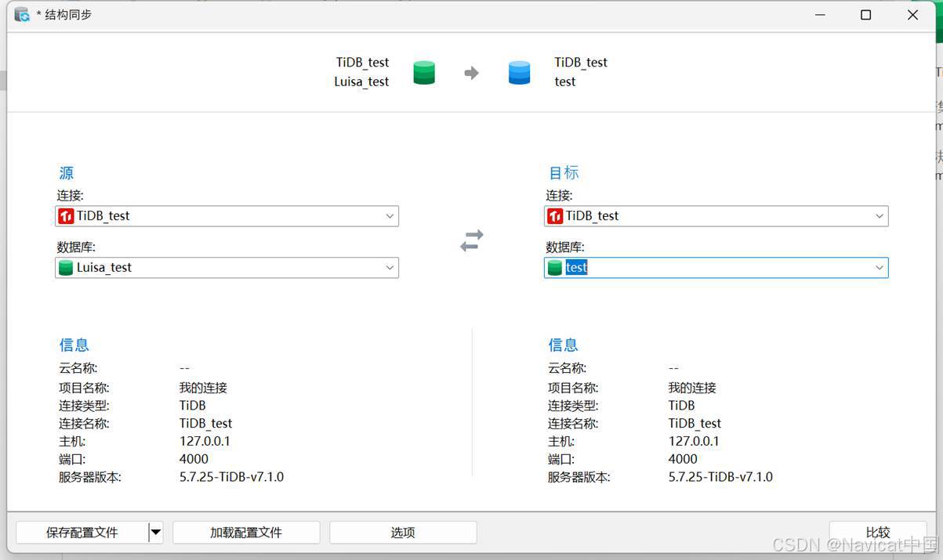Click the 源 section heading
943x560 pixels.
[66, 173]
